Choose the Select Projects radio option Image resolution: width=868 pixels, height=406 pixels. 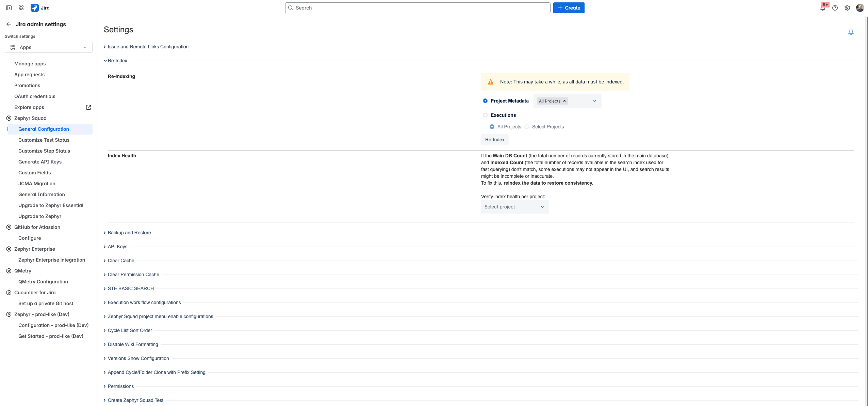527,127
